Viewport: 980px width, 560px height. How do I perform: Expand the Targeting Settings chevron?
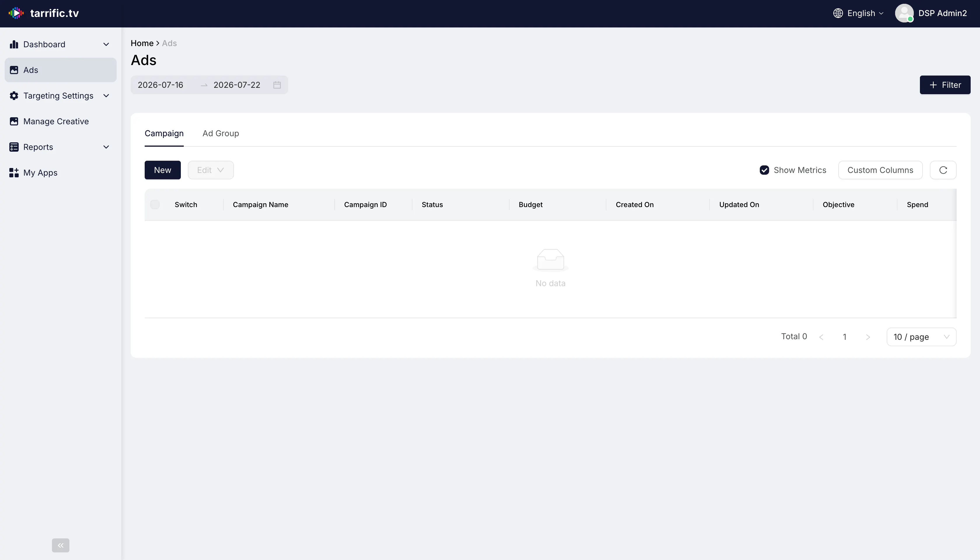click(x=106, y=96)
